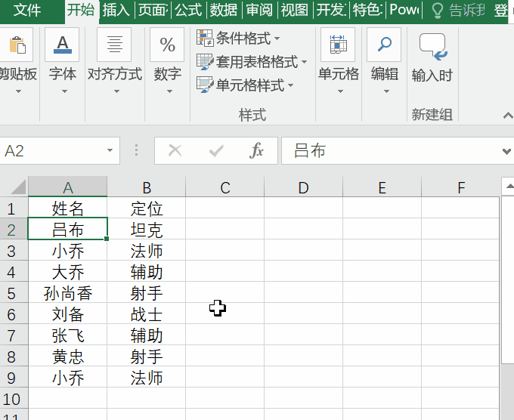The width and height of the screenshot is (514, 420).
Task: Open the 开发 developer tab
Action: (x=331, y=11)
